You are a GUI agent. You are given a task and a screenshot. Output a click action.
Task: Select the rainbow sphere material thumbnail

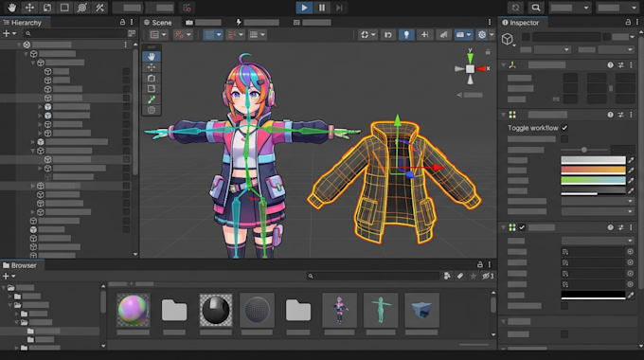click(134, 310)
